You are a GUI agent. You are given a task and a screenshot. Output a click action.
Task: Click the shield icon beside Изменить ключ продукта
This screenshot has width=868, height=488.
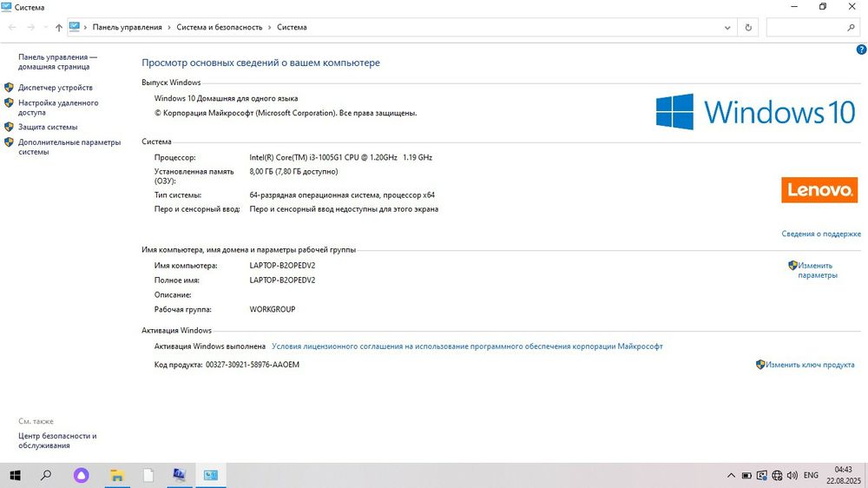(x=760, y=364)
